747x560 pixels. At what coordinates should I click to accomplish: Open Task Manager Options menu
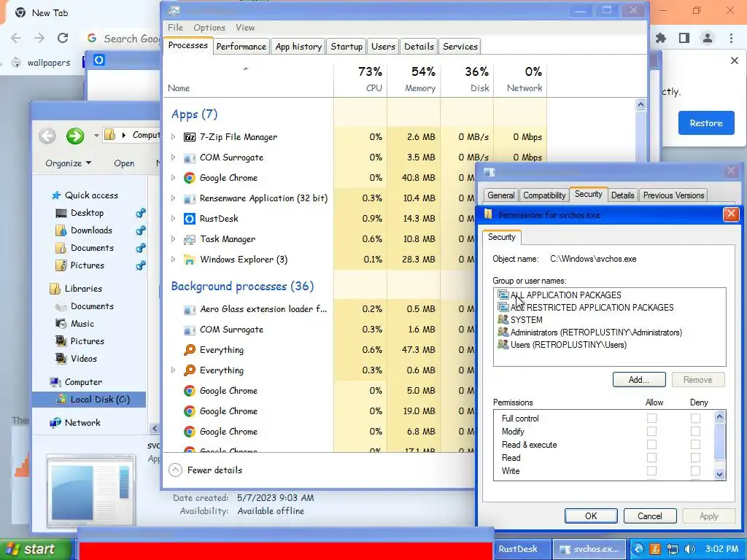click(209, 28)
